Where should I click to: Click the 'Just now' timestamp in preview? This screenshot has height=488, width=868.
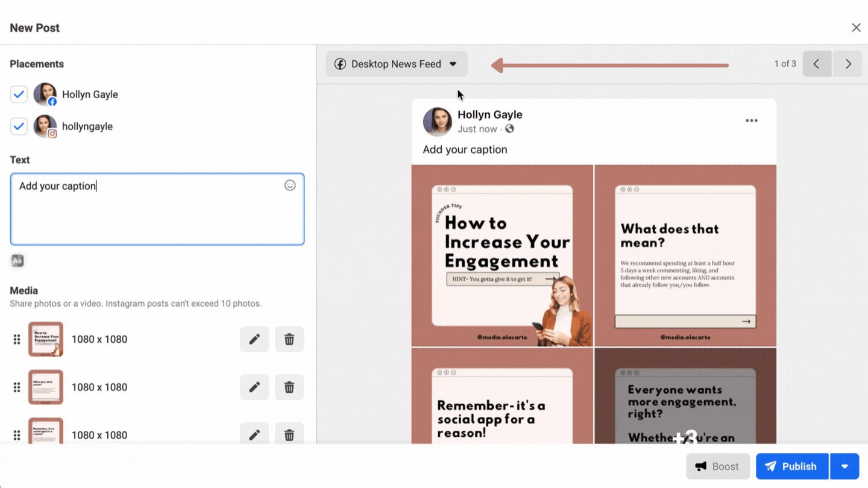coord(477,129)
